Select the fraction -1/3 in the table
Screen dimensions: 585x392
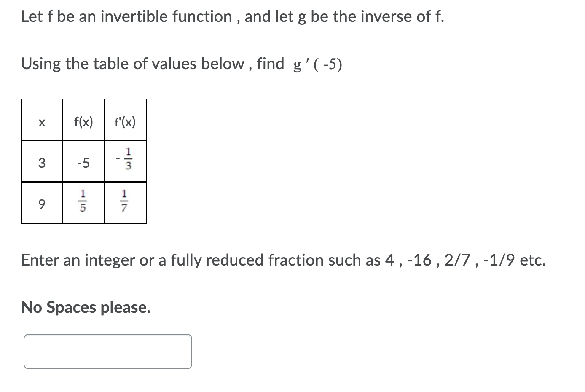(125, 160)
